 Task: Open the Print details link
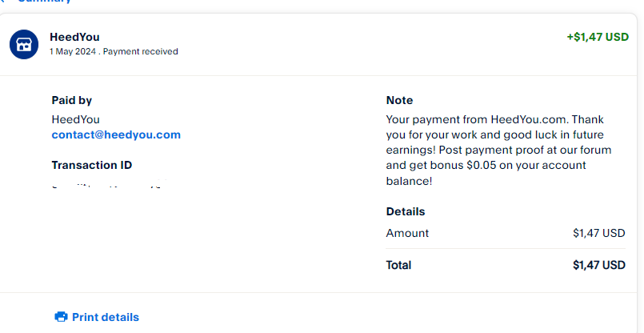(97, 317)
